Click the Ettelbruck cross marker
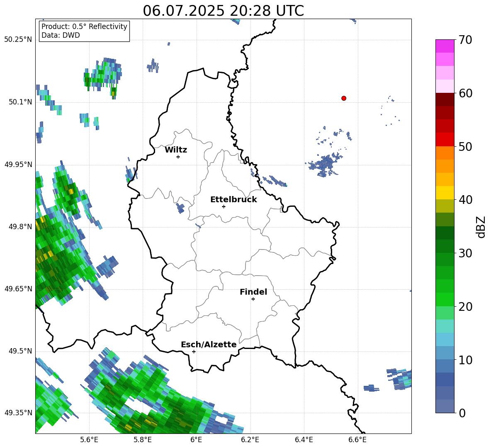The height and width of the screenshot is (448, 491). click(x=224, y=206)
